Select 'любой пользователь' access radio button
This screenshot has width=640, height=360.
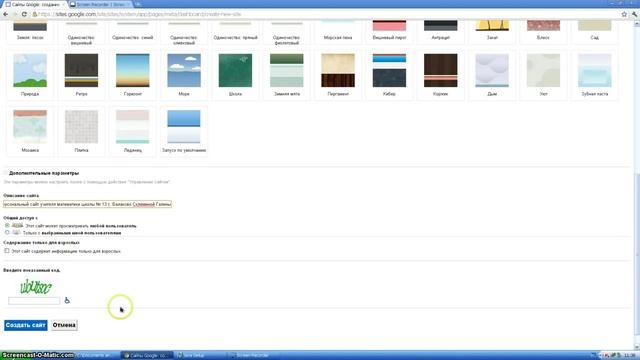tap(7, 225)
